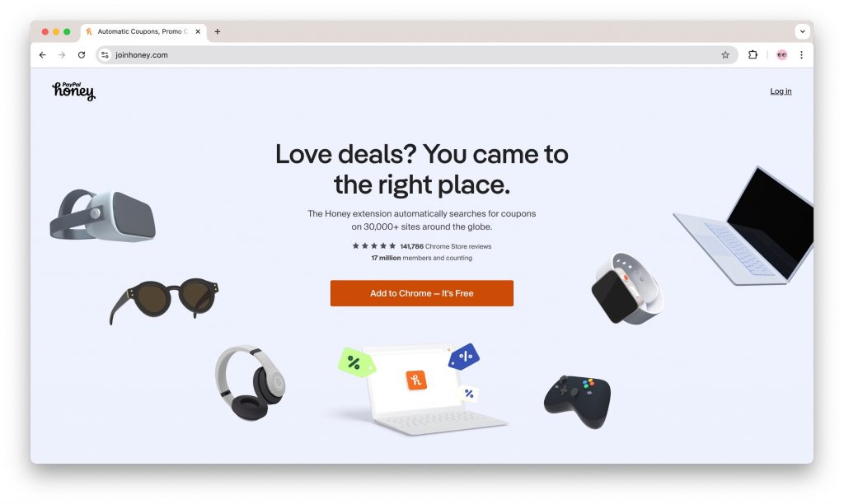The height and width of the screenshot is (504, 844).
Task: Bookmark this page with the star icon
Action: (x=725, y=55)
